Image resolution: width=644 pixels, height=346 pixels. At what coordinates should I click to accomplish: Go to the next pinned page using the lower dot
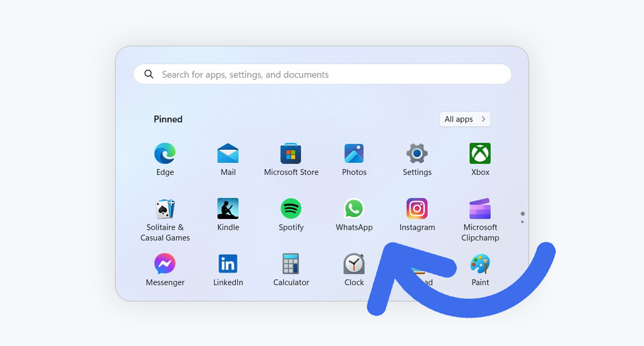click(523, 221)
